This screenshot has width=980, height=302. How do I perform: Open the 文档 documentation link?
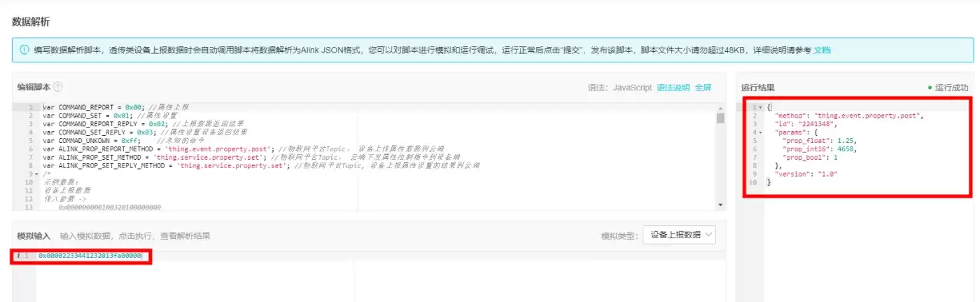822,50
